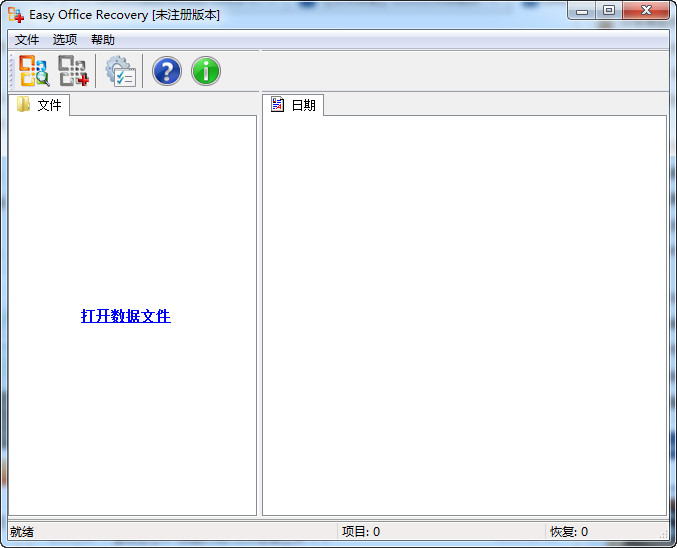Click the app icon in title bar
The image size is (677, 548).
[16, 15]
